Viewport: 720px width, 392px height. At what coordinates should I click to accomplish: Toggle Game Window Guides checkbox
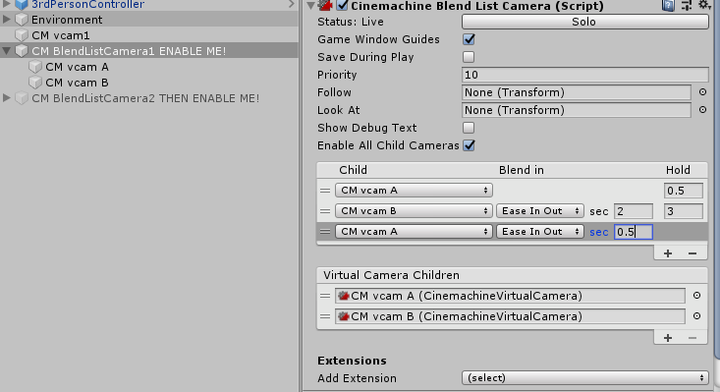point(469,39)
